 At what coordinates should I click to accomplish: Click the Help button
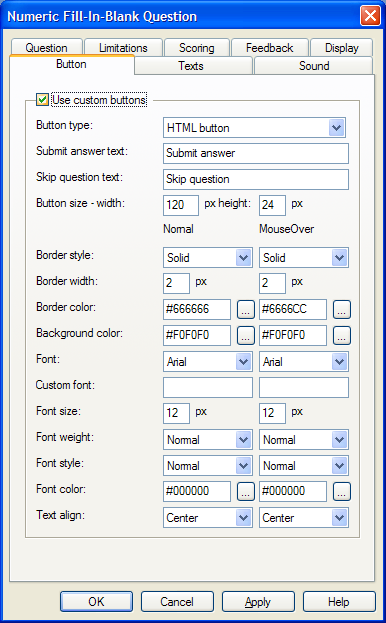pos(339,602)
